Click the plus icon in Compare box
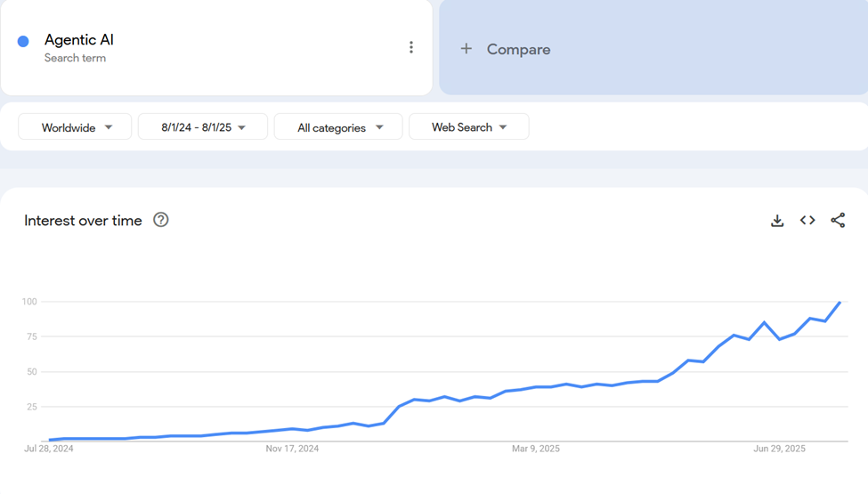 (466, 49)
